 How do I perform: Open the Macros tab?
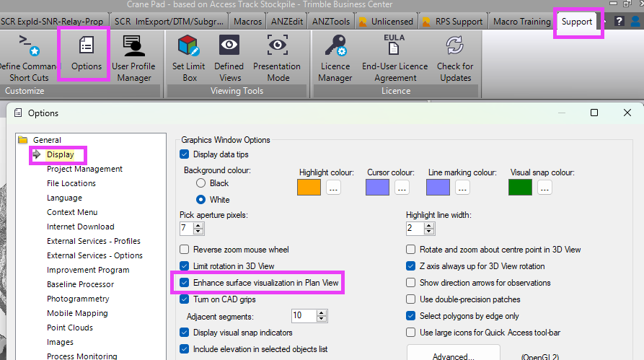pos(247,22)
